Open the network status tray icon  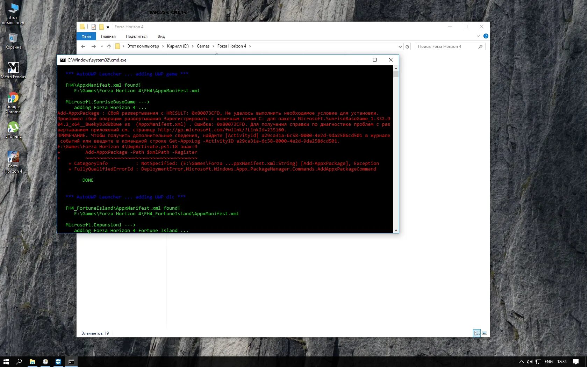538,362
